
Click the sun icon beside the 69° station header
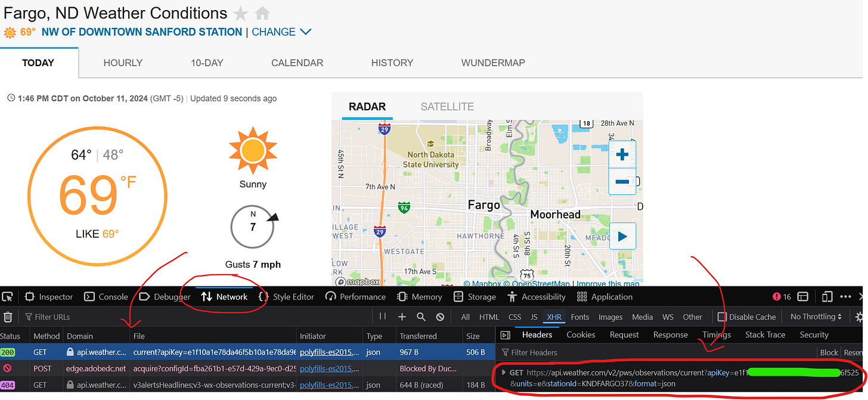pyautogui.click(x=10, y=32)
